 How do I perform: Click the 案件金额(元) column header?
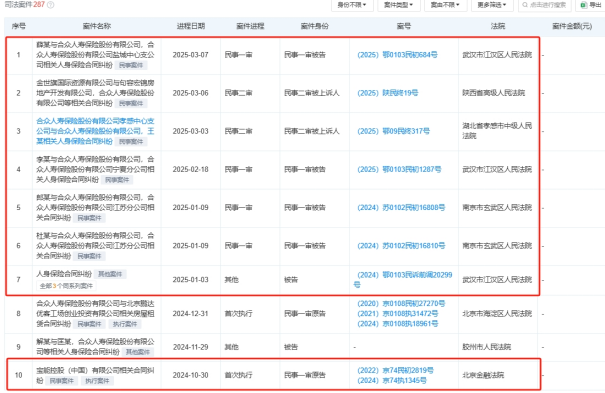[572, 26]
